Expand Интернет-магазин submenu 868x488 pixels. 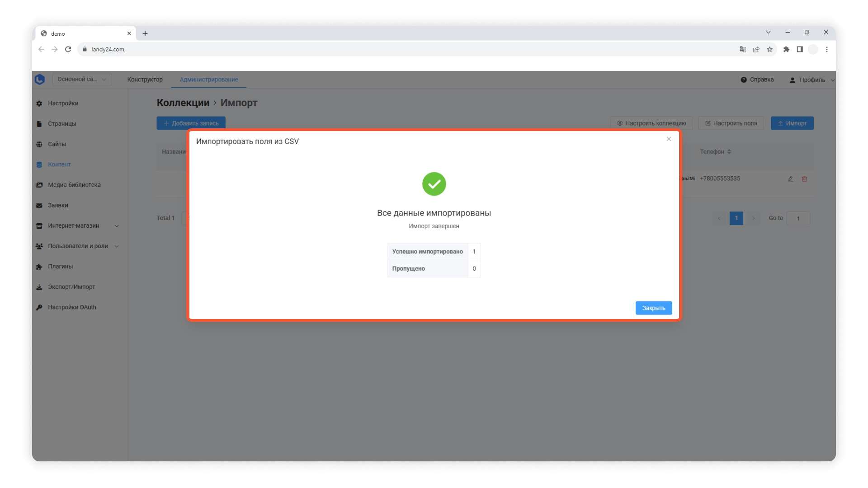tap(117, 226)
